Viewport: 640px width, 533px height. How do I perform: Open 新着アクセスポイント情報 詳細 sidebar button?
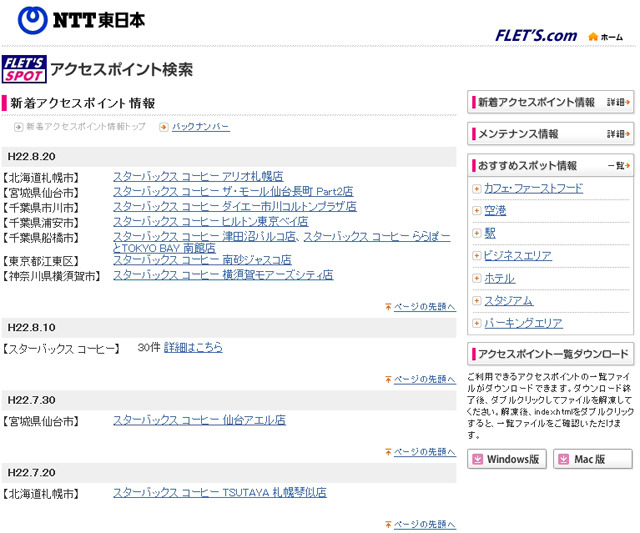coord(550,102)
